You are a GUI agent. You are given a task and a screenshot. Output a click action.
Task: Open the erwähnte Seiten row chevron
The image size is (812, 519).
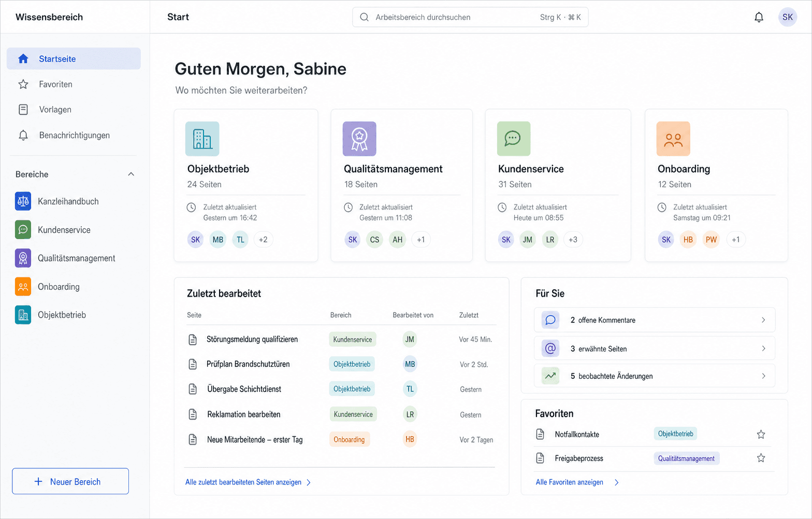coord(763,348)
